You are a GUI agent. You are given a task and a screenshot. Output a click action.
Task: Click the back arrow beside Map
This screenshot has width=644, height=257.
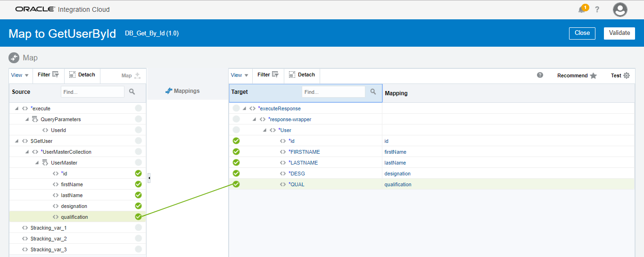[x=14, y=58]
